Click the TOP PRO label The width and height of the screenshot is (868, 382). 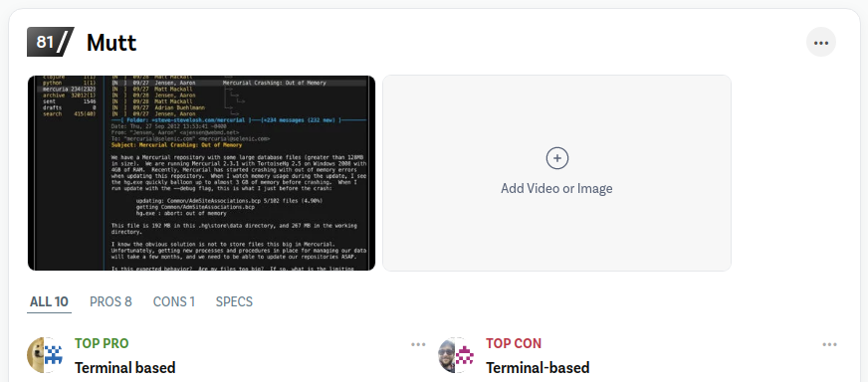tap(102, 343)
